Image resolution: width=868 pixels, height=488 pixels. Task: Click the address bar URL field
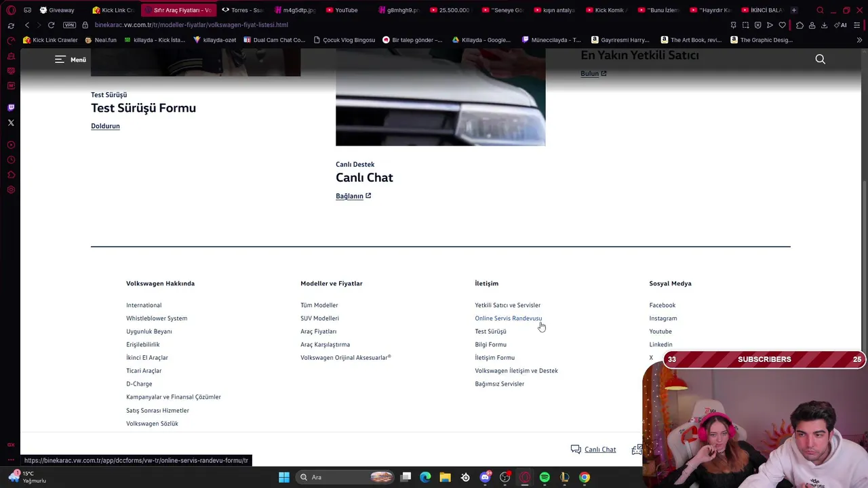coord(407,25)
